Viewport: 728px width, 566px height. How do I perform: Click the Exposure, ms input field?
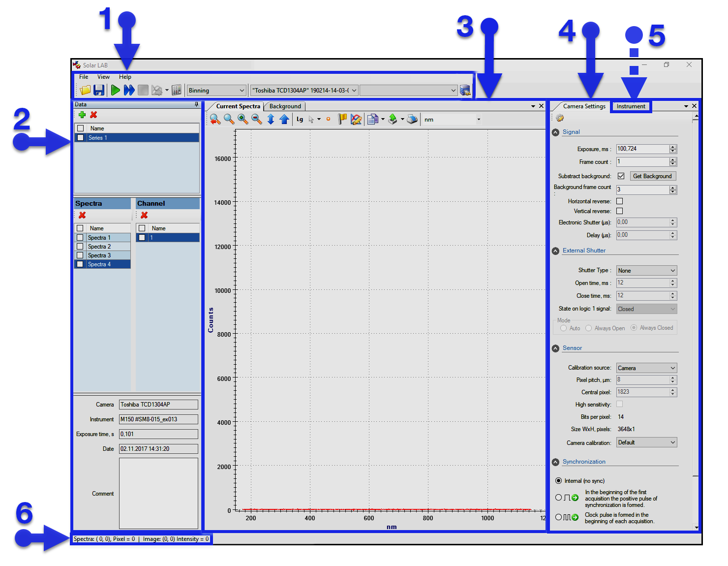[642, 149]
